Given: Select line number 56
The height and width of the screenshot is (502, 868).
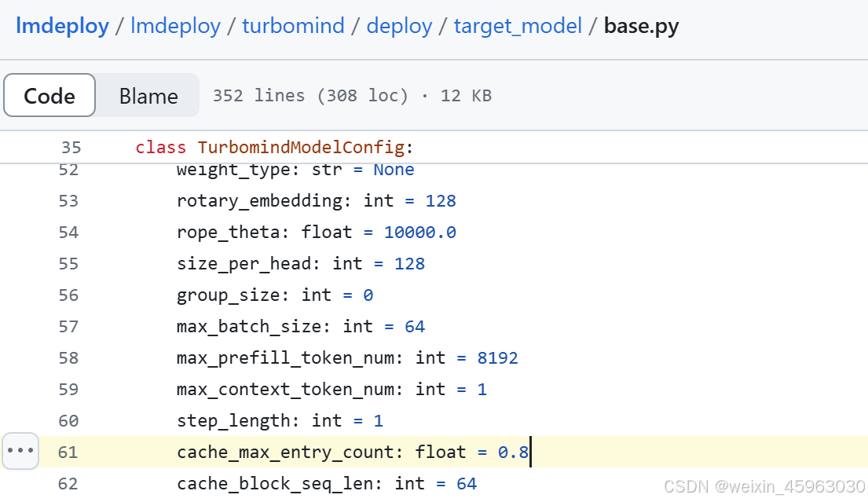Looking at the screenshot, I should coord(68,295).
